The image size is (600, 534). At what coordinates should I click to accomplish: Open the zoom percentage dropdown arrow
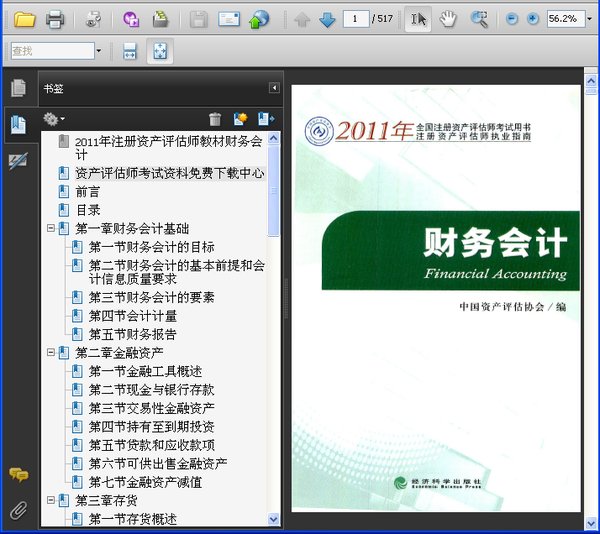coord(590,18)
